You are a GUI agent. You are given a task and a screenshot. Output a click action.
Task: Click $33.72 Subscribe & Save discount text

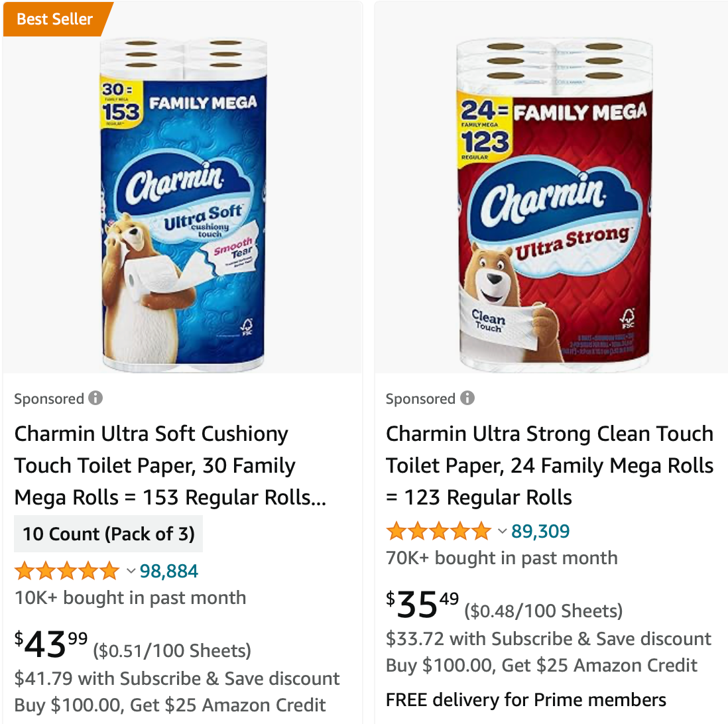pos(548,639)
